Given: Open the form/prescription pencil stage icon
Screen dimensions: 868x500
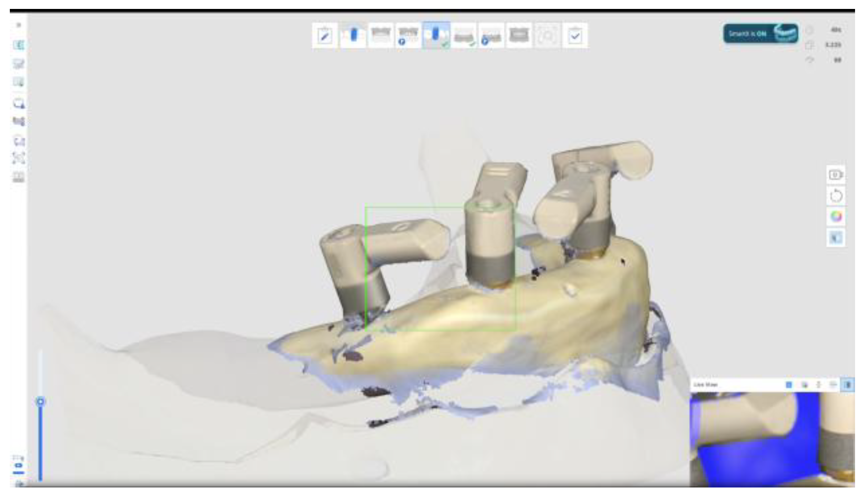Looking at the screenshot, I should pos(325,35).
